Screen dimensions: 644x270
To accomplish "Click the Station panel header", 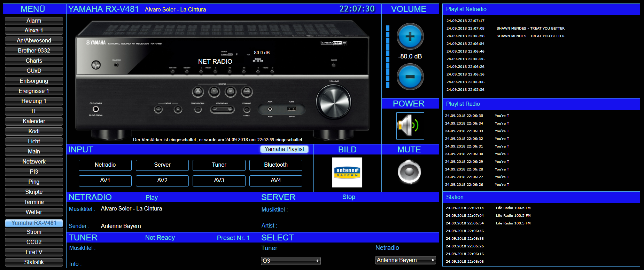I will 541,197.
